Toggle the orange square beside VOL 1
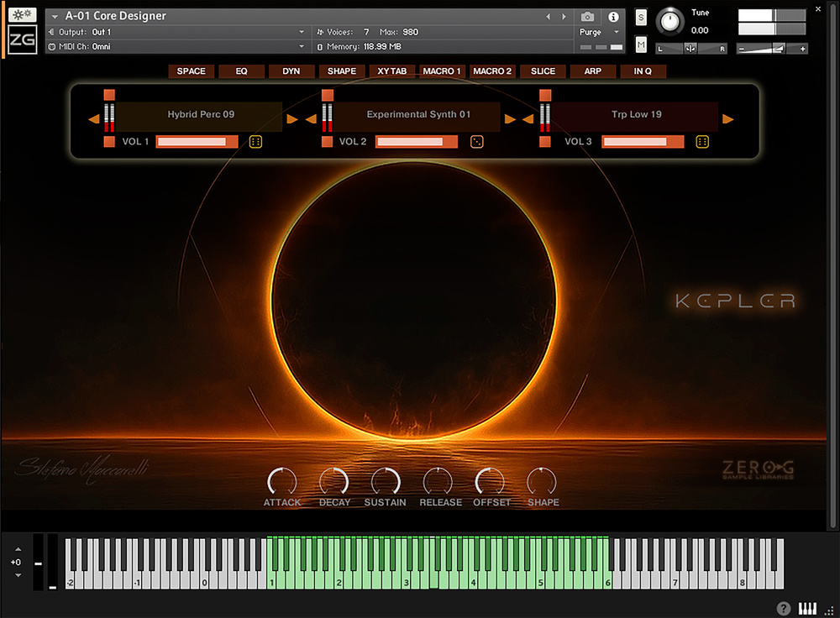The height and width of the screenshot is (618, 840). [x=109, y=142]
